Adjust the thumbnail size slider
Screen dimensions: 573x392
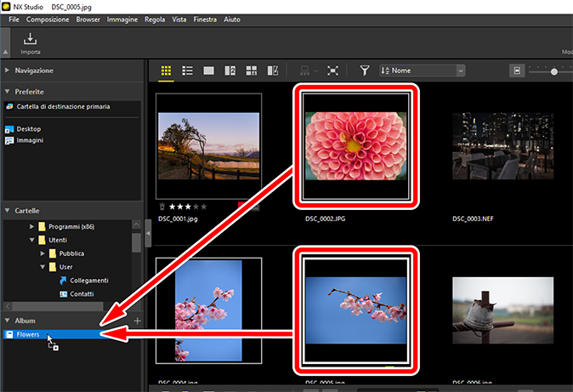click(554, 71)
